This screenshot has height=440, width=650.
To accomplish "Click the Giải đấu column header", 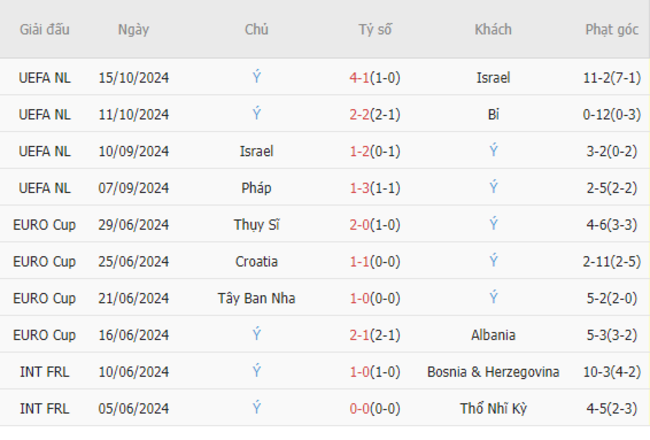I will point(44,29).
